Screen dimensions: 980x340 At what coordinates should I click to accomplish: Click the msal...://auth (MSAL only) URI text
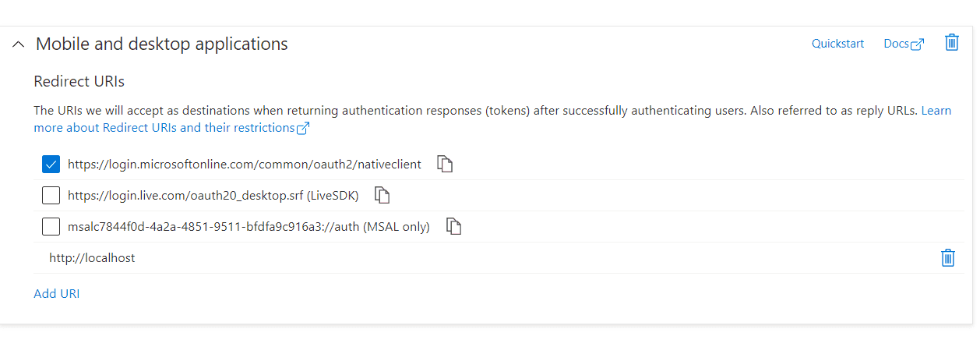249,227
